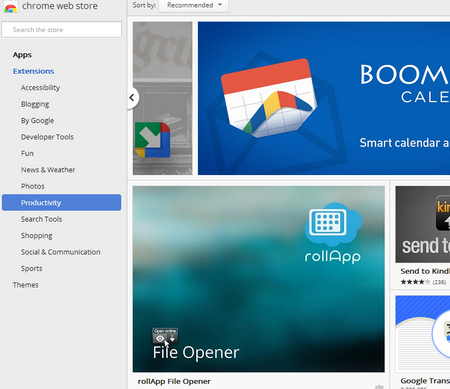
Task: Open the Fun subcategory
Action: tap(27, 153)
